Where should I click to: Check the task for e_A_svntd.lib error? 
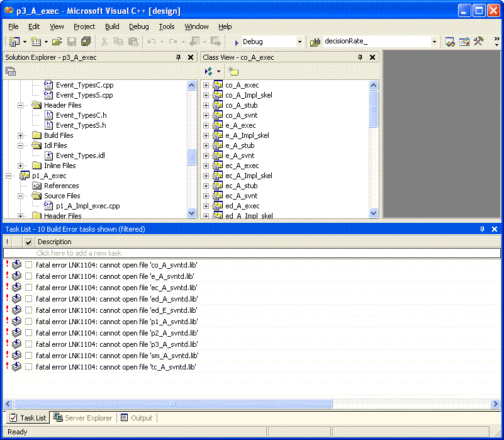click(28, 276)
